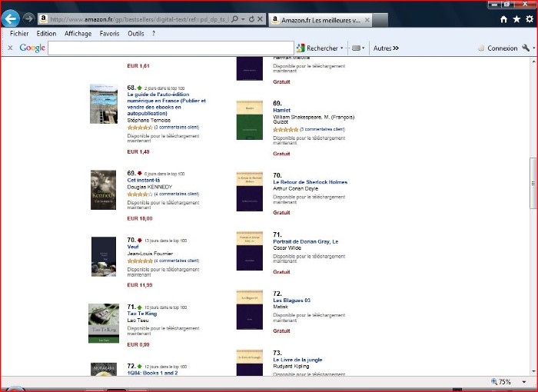538x392 pixels.
Task: Click the author name Jean-Louis Fournier
Action: pos(150,254)
